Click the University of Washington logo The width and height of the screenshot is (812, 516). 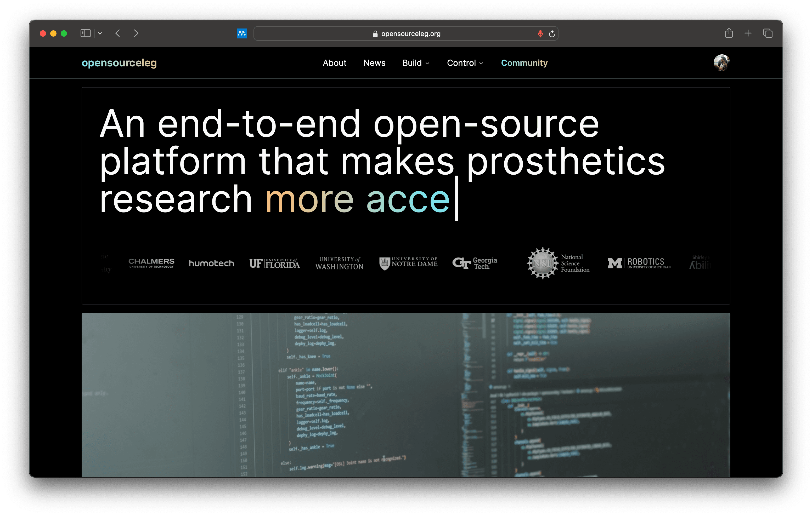(339, 263)
